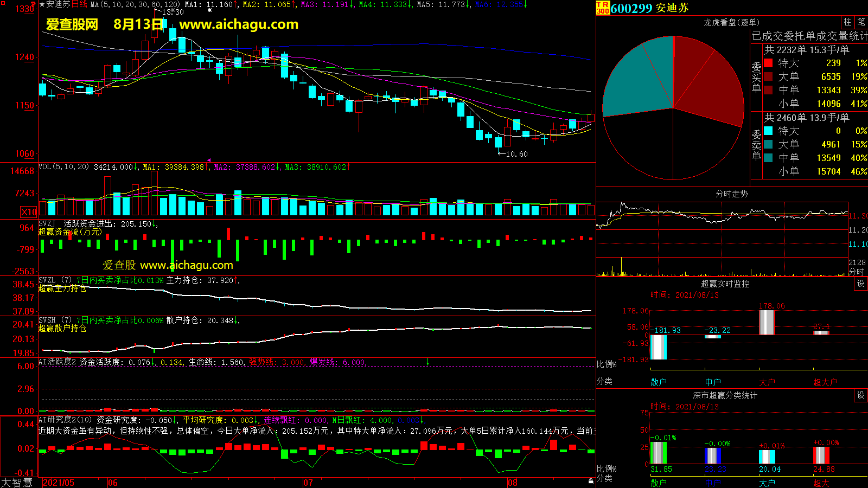The height and width of the screenshot is (488, 868).
Task: Click the 日线 period label
Action: click(x=79, y=4)
